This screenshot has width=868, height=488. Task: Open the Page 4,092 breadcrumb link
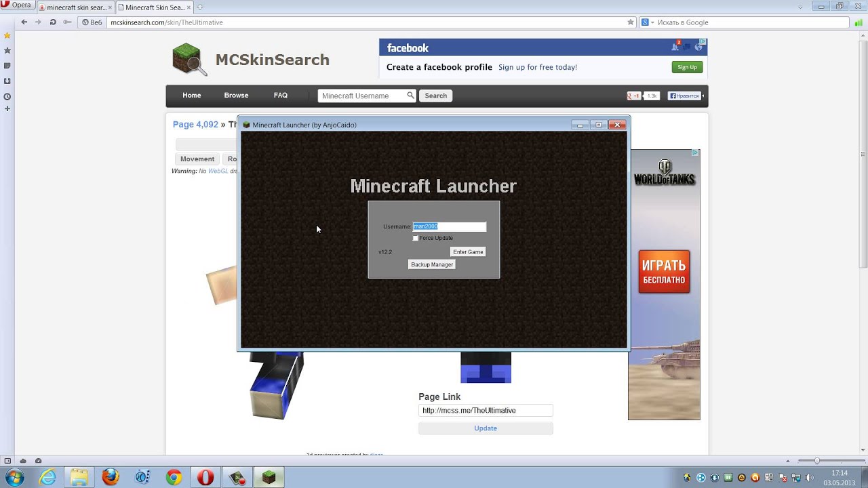195,125
